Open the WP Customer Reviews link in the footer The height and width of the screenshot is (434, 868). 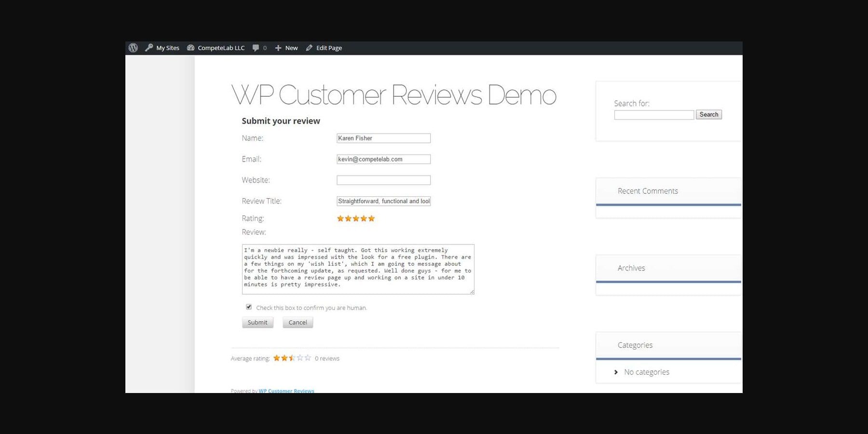pos(286,391)
